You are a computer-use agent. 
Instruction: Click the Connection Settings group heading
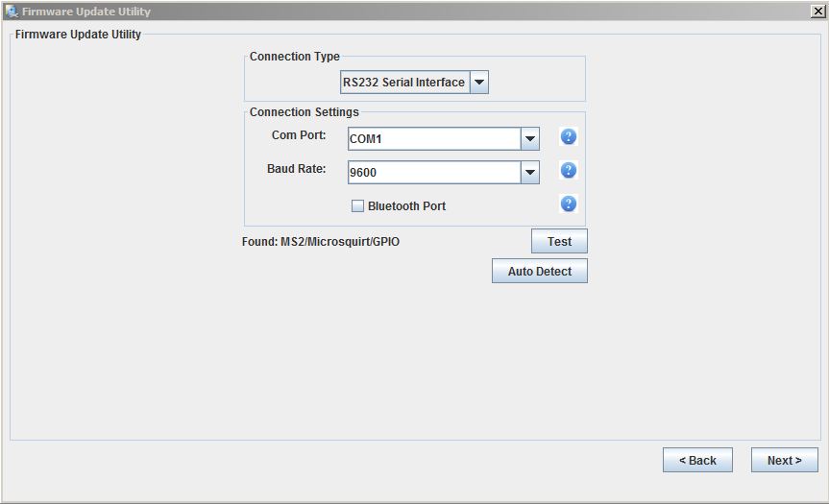[304, 112]
